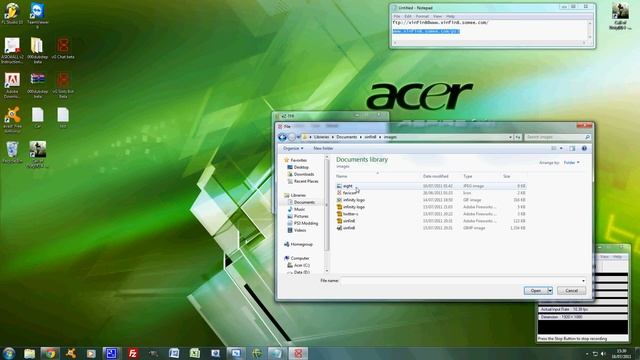This screenshot has width=640, height=360.
Task: Open Windows Explorer from the taskbar
Action: pyautogui.click(x=29, y=353)
